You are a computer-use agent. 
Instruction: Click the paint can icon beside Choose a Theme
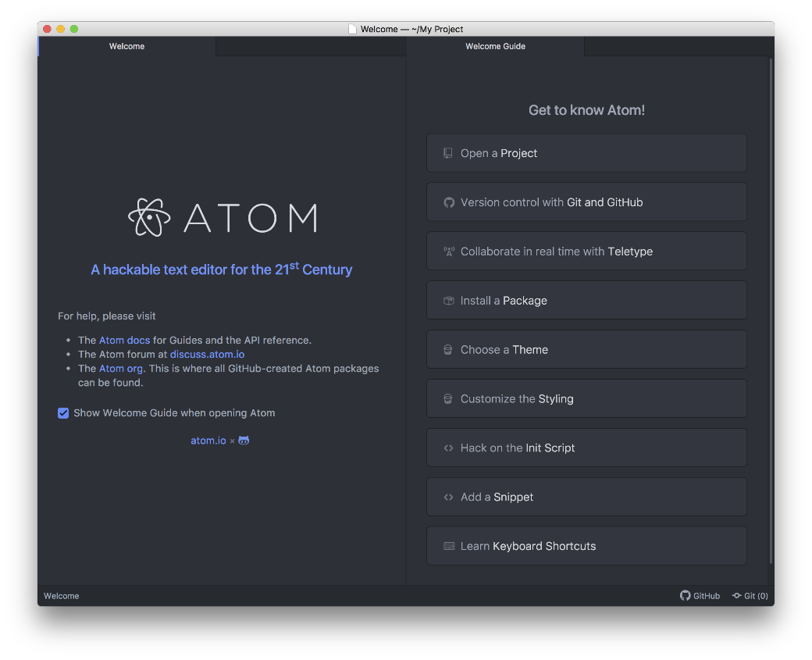448,350
